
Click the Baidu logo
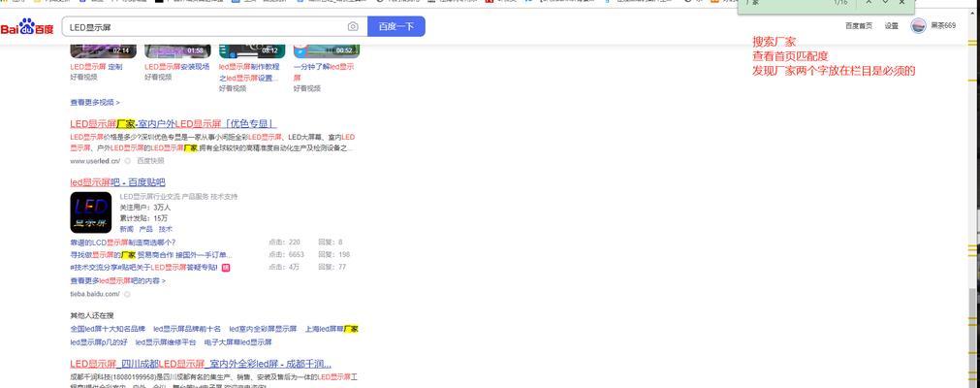[27, 27]
